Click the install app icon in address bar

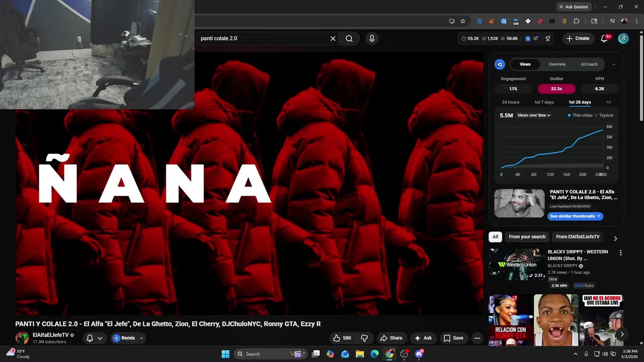point(452,21)
